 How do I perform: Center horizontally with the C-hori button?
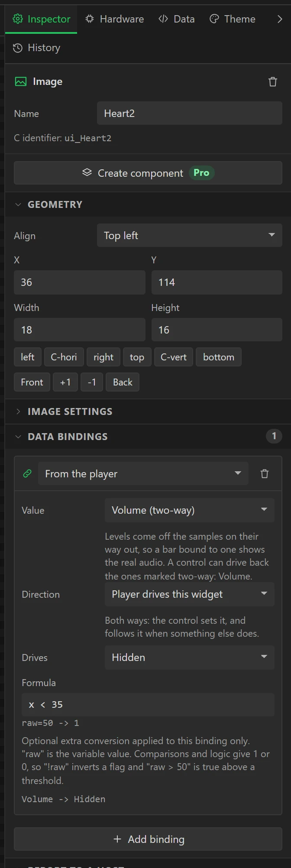click(64, 357)
